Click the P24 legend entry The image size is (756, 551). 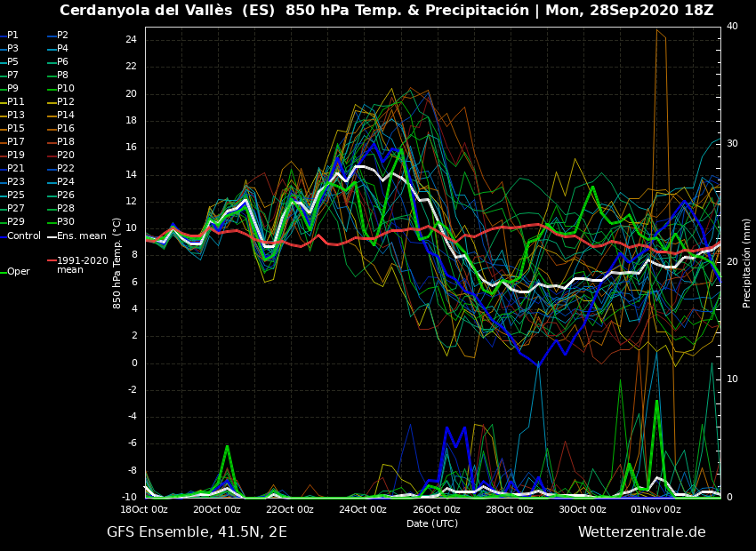(66, 182)
